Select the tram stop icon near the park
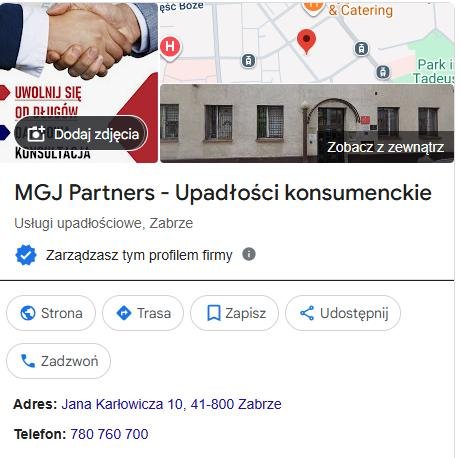Image resolution: width=460 pixels, height=458 pixels. coord(383,72)
